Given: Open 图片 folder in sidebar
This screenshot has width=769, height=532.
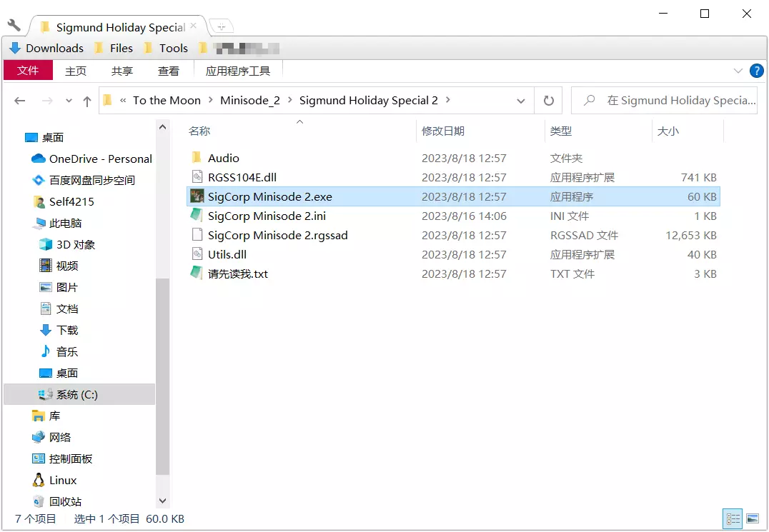Looking at the screenshot, I should pos(59,288).
